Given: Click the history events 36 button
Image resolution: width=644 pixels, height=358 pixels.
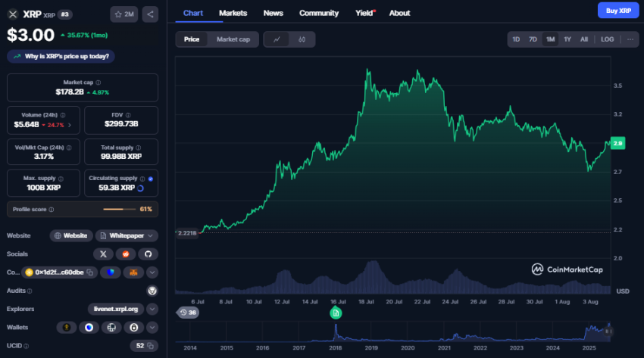Looking at the screenshot, I should click(188, 313).
